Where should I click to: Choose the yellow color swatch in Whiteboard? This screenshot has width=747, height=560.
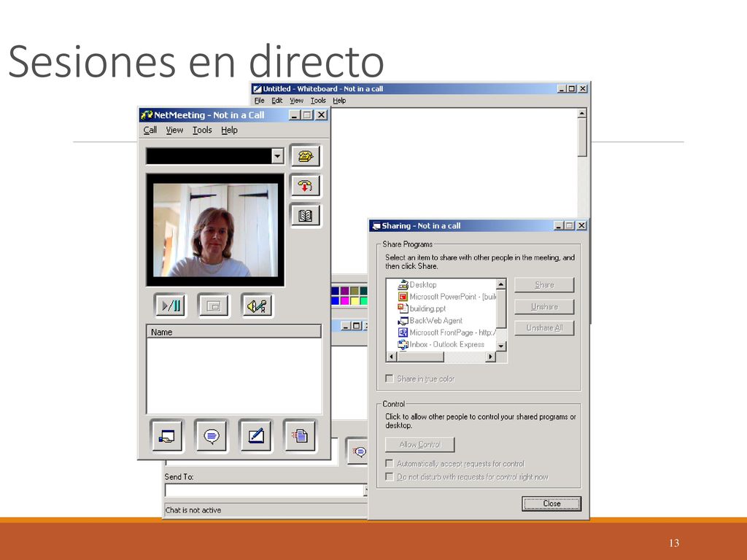(x=354, y=300)
